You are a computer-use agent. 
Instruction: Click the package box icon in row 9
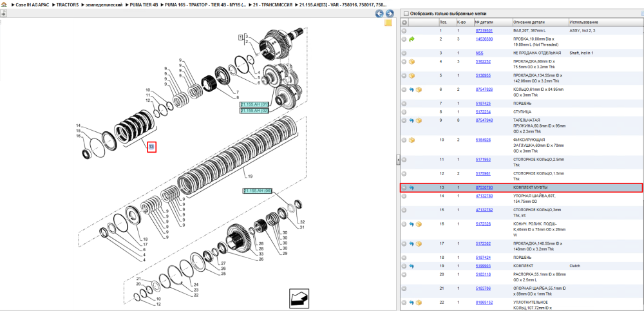click(419, 120)
